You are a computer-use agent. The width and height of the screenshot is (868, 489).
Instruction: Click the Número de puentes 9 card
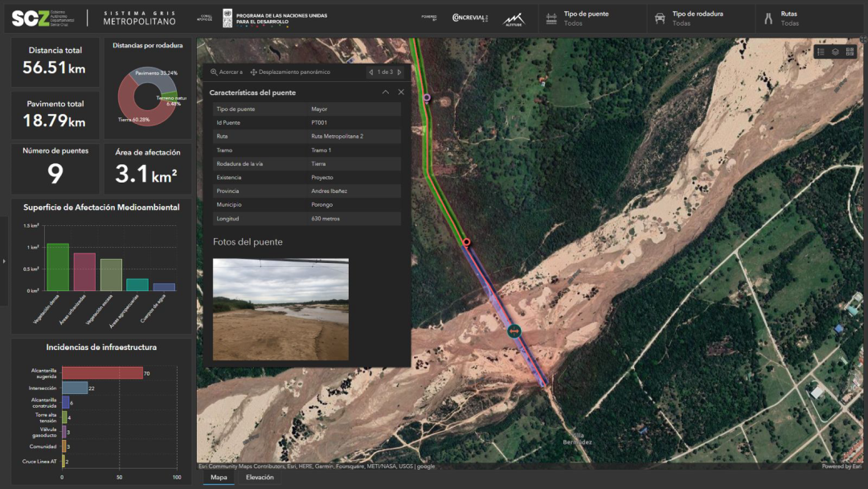pos(55,168)
